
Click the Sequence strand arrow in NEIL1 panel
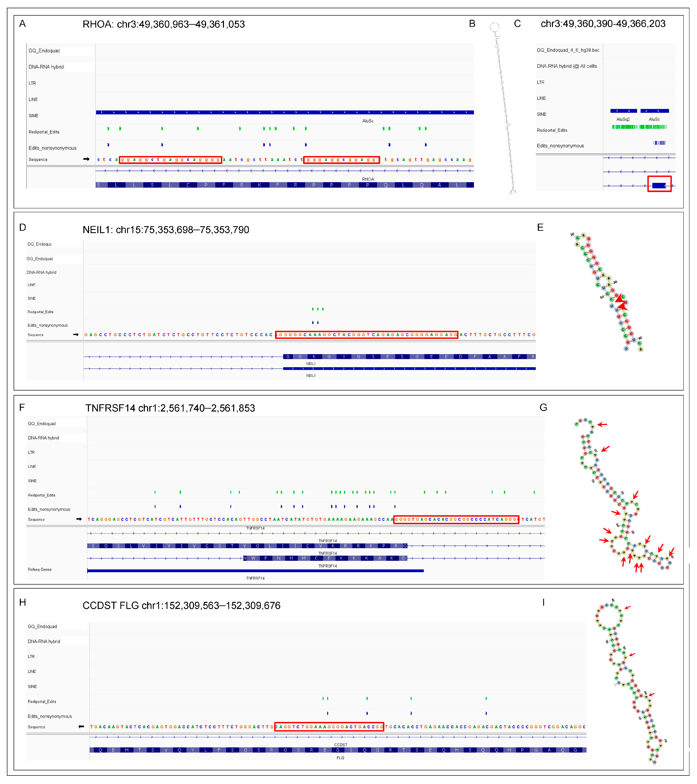pos(76,334)
